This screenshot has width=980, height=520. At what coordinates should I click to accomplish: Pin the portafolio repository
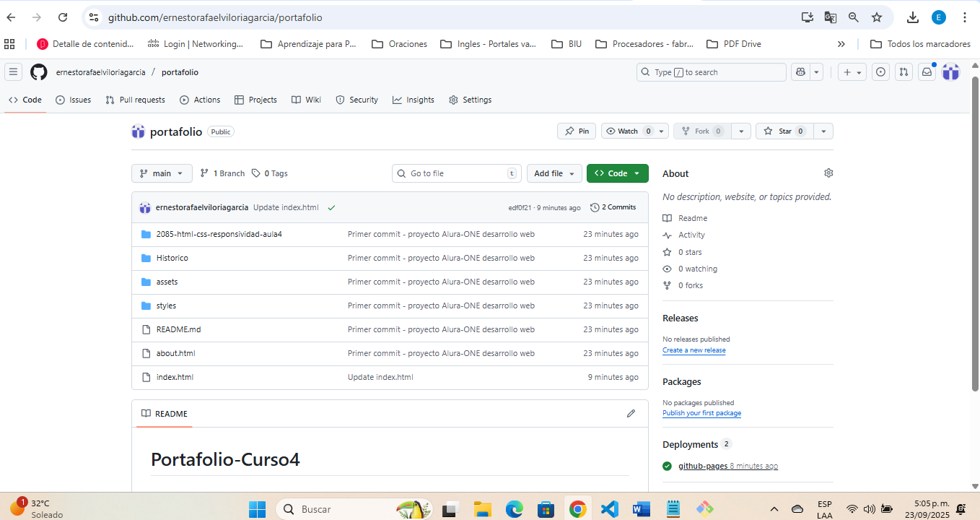577,131
